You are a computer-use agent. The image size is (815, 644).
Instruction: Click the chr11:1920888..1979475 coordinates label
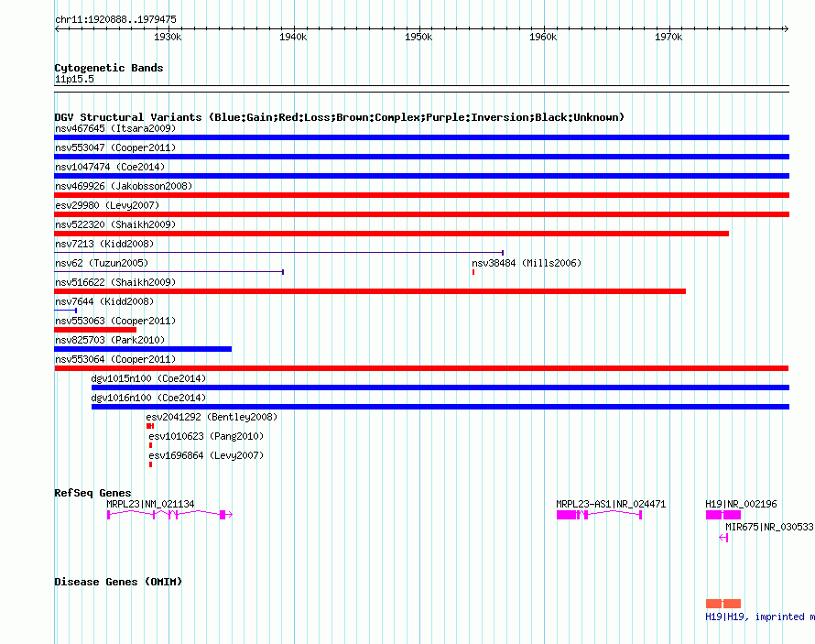tap(115, 19)
